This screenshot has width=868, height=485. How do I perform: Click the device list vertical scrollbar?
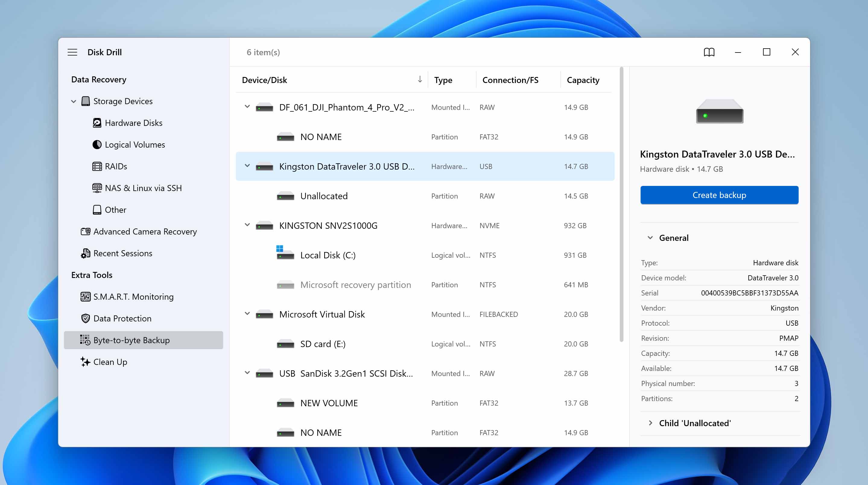pyautogui.click(x=621, y=204)
